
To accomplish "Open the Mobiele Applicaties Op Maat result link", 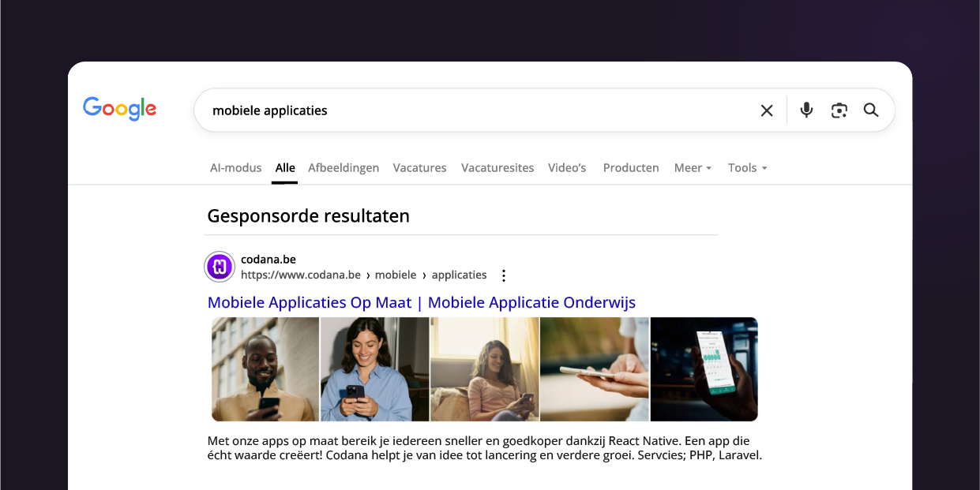I will 421,302.
